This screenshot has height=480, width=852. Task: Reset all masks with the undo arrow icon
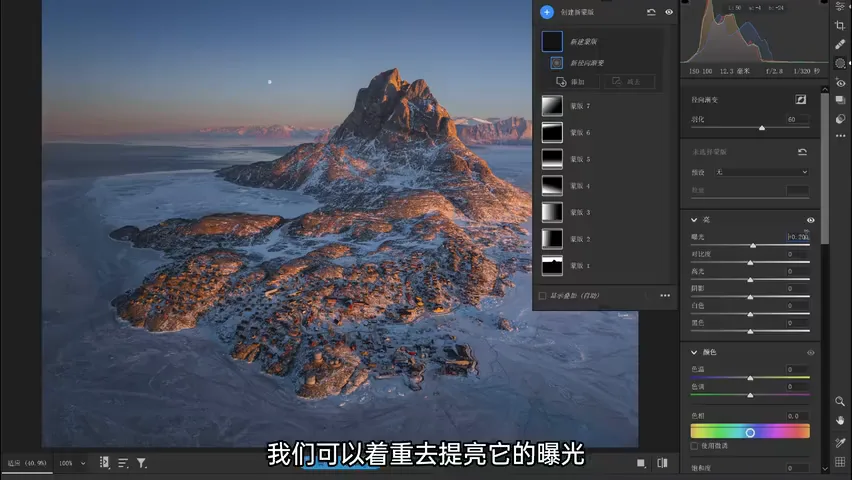651,12
